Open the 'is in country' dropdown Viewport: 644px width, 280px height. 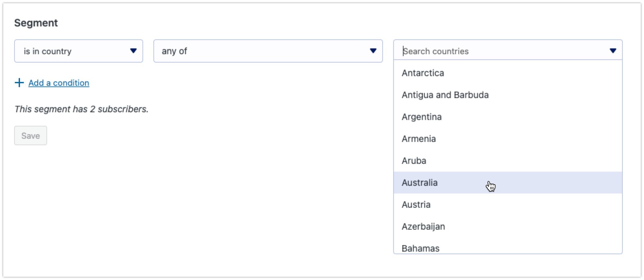tap(79, 51)
